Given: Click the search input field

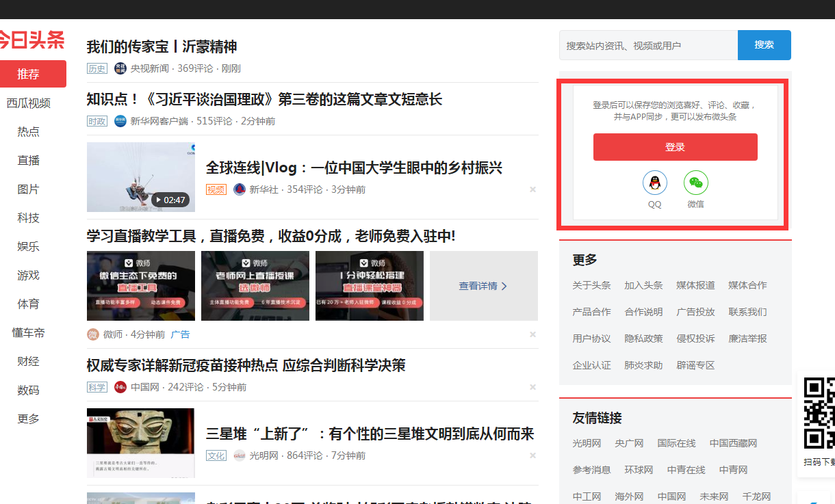Looking at the screenshot, I should click(x=648, y=45).
